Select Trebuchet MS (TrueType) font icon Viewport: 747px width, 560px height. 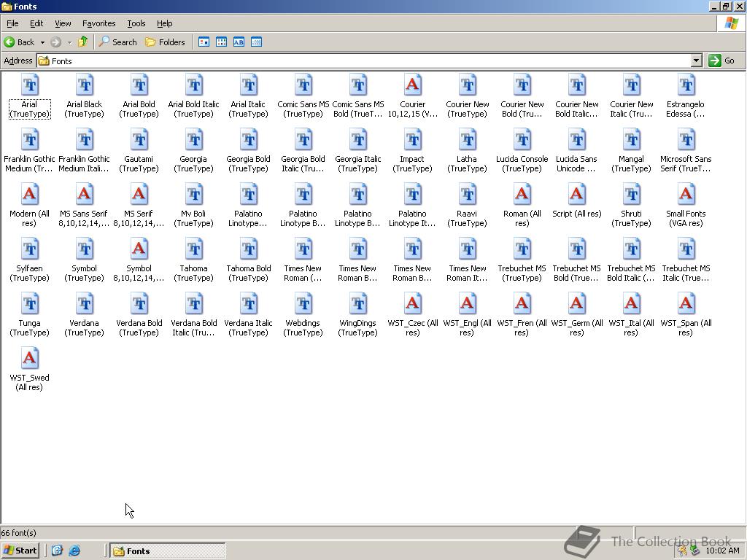(x=522, y=249)
